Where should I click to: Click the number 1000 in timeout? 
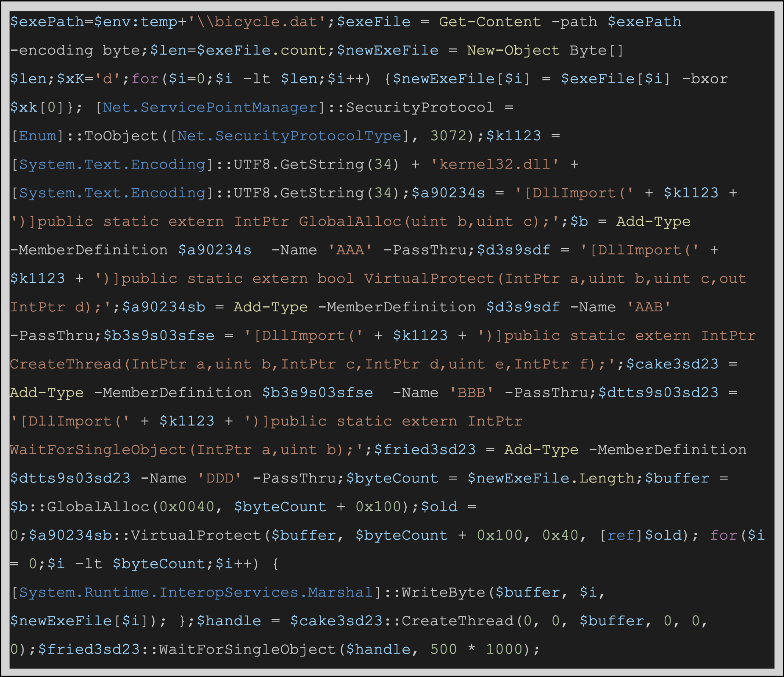tap(504, 649)
